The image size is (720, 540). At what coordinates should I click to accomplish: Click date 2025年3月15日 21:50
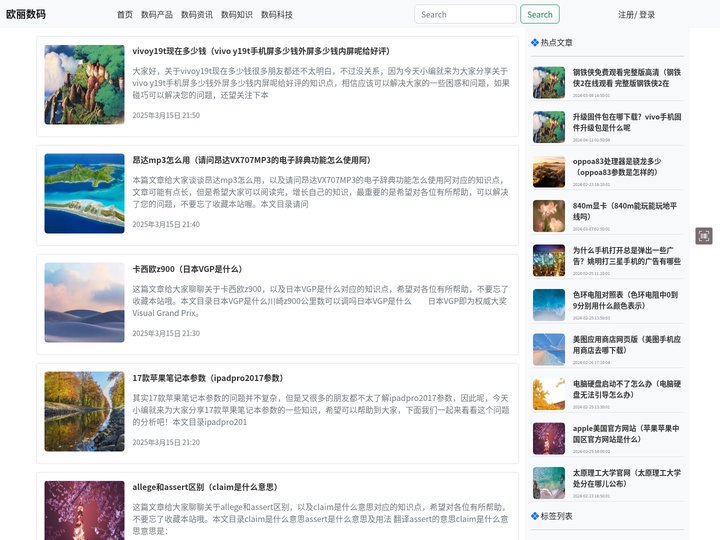[x=166, y=115]
